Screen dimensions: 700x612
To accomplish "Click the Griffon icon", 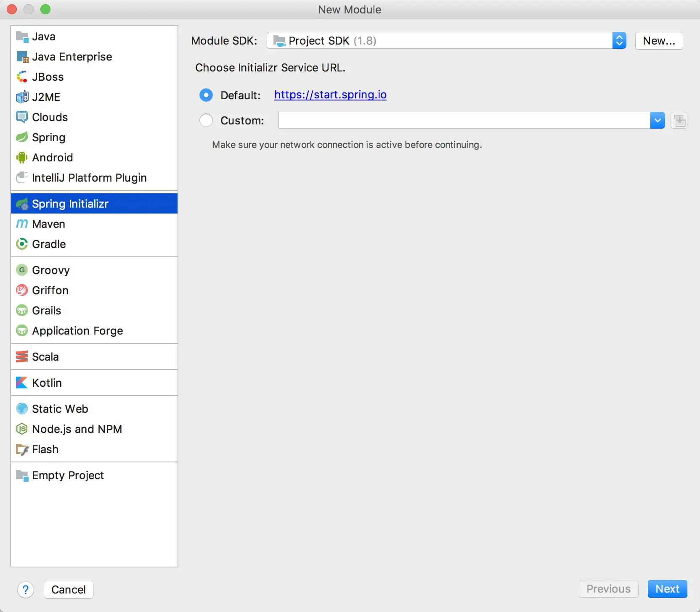I will (x=22, y=290).
